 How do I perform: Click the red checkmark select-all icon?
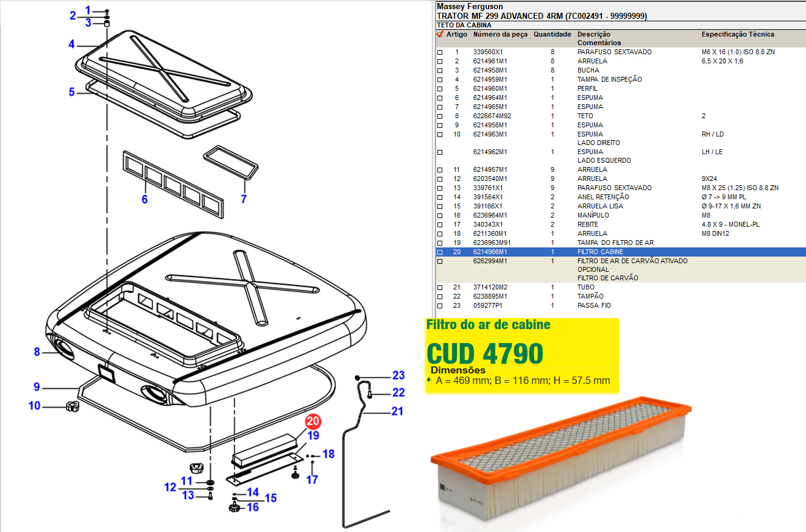coord(440,35)
